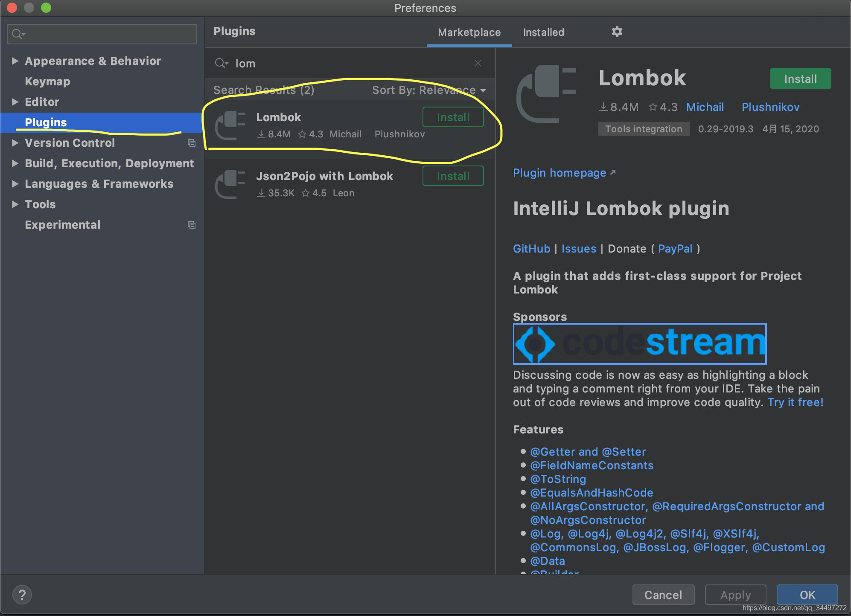Viewport: 851px width, 616px height.
Task: Expand Appearance & Behavior section
Action: tap(15, 61)
